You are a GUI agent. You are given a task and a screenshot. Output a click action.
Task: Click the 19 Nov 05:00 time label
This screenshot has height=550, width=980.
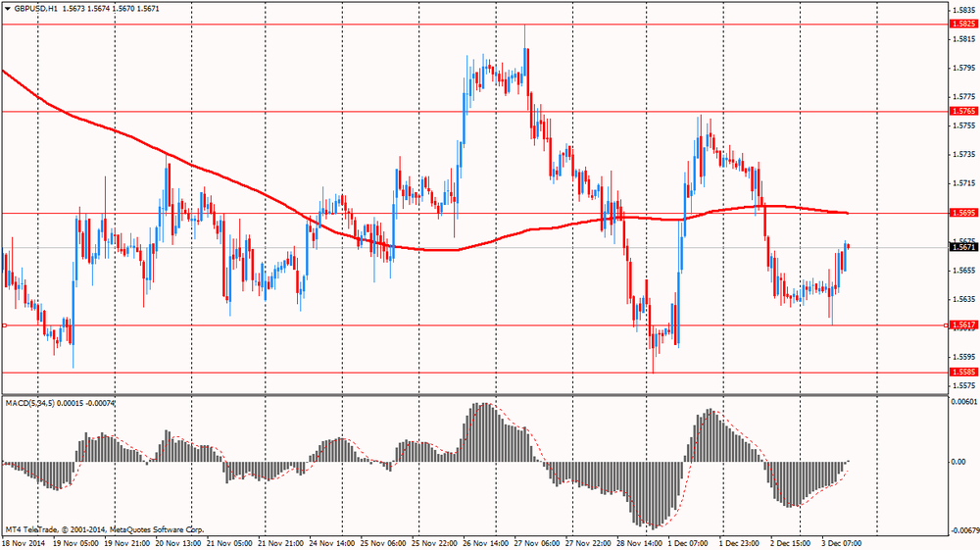tap(75, 544)
